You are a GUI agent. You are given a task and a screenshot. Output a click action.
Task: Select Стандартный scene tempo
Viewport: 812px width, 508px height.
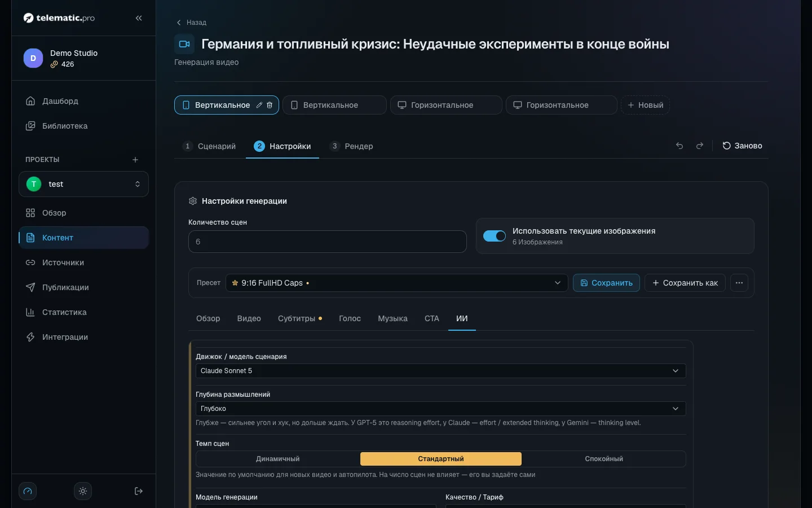[441, 459]
